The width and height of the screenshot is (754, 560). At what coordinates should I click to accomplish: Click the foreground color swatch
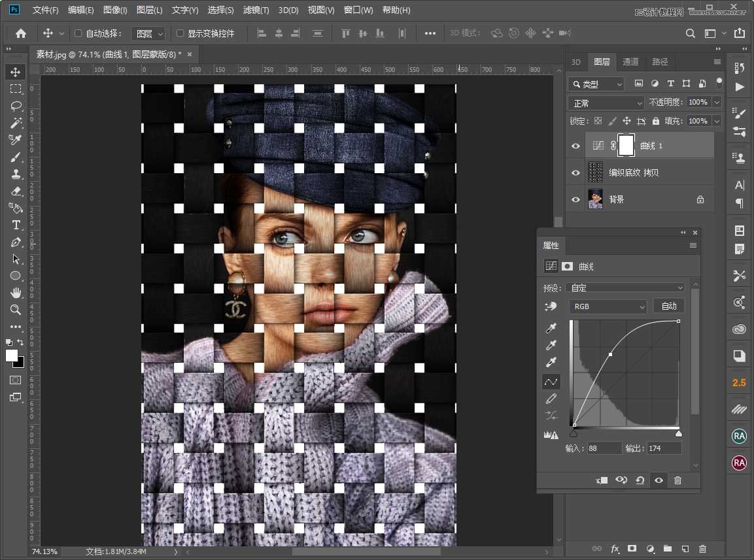coord(13,355)
